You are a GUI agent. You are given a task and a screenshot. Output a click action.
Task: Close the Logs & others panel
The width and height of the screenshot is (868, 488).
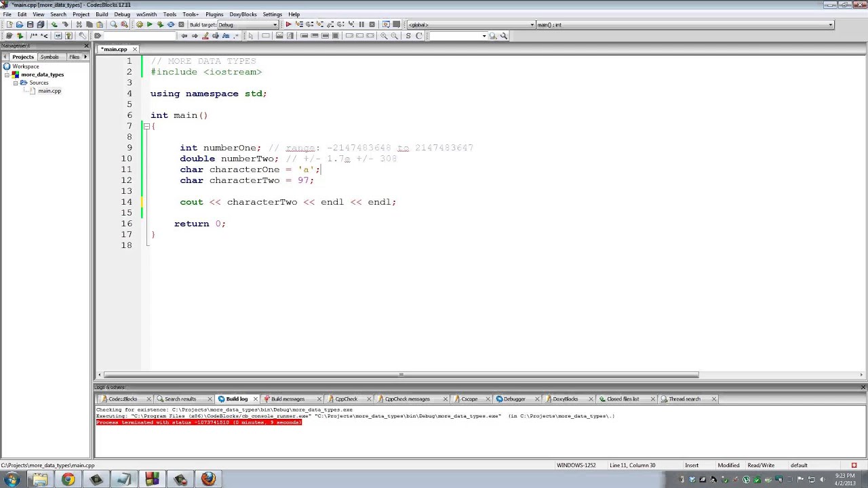click(863, 388)
